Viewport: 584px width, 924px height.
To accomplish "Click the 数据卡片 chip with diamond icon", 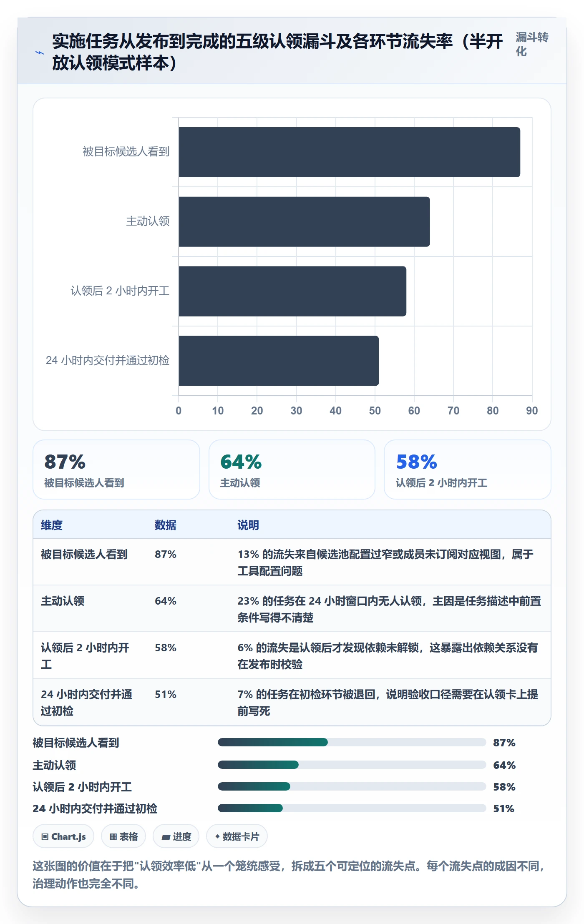I will pos(237,836).
